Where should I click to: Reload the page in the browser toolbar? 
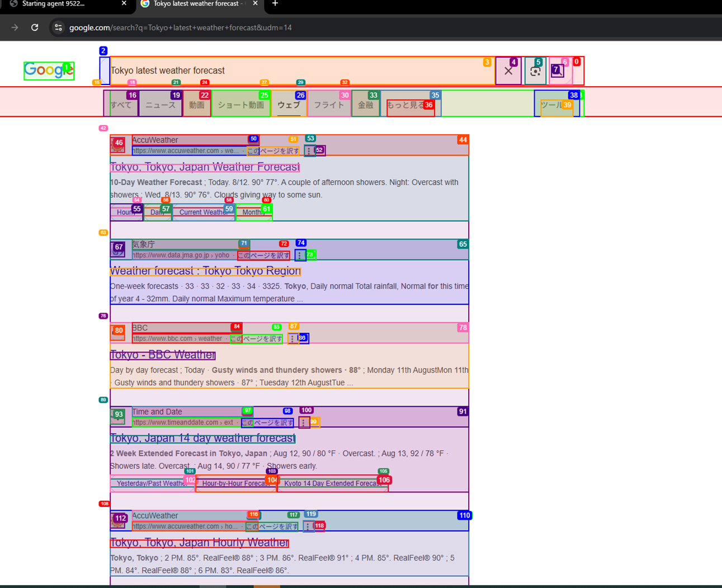(35, 27)
